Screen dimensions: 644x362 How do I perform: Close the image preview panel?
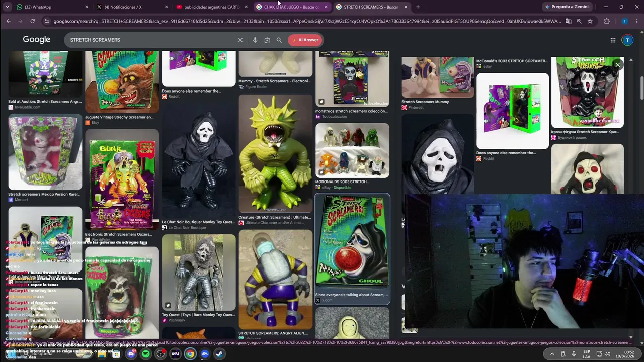point(617,65)
